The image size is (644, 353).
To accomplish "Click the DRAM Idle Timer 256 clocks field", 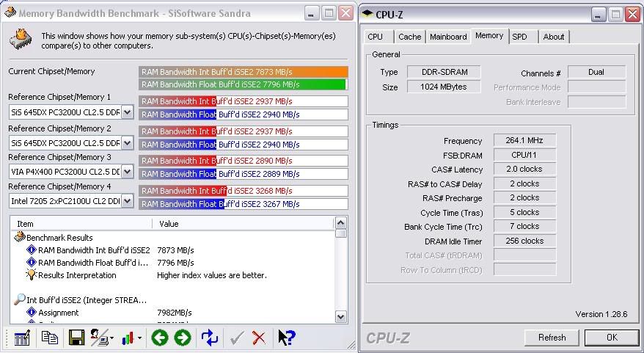I will pos(524,241).
